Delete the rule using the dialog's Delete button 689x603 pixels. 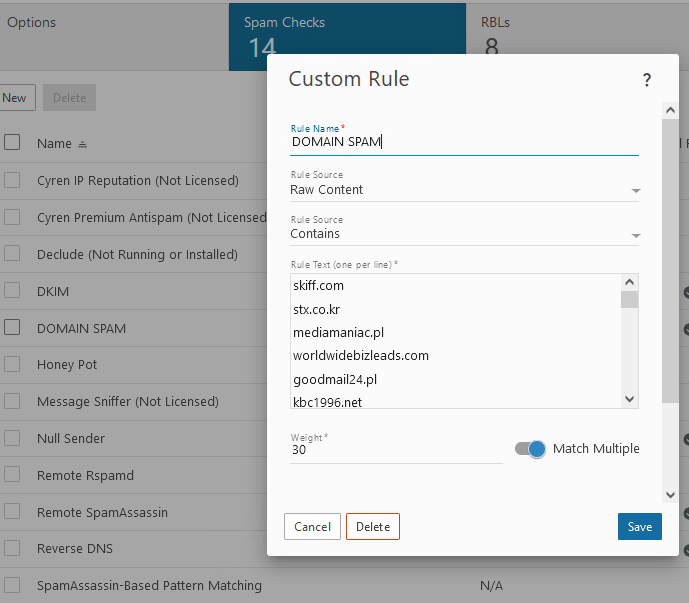click(373, 527)
